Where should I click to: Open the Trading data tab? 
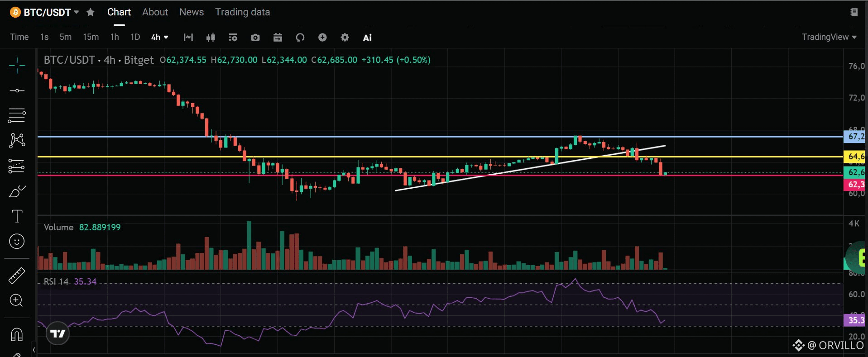point(242,12)
